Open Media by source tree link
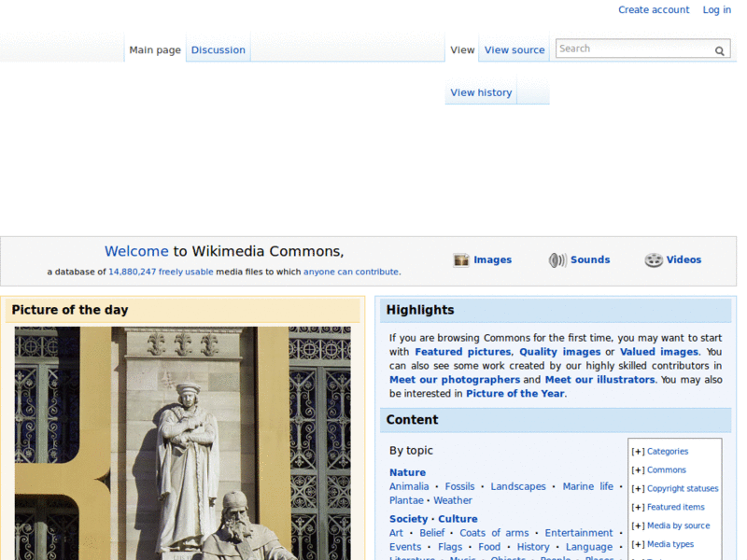The height and width of the screenshot is (560, 747). (679, 525)
